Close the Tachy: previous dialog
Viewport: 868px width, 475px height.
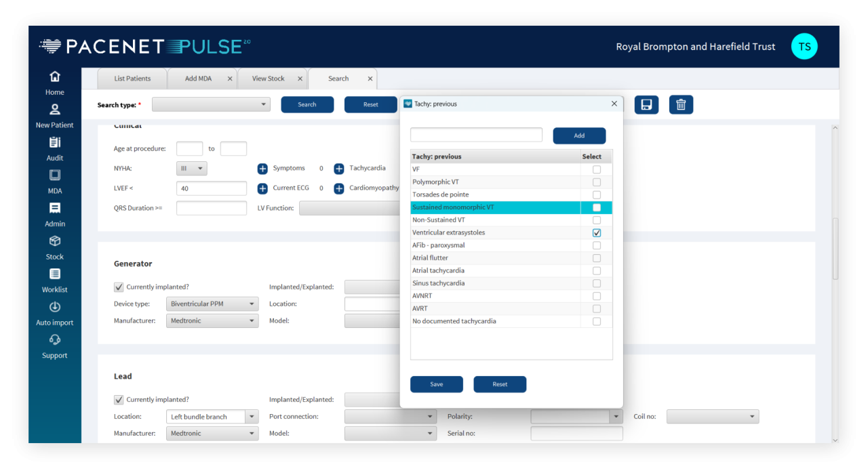tap(614, 104)
